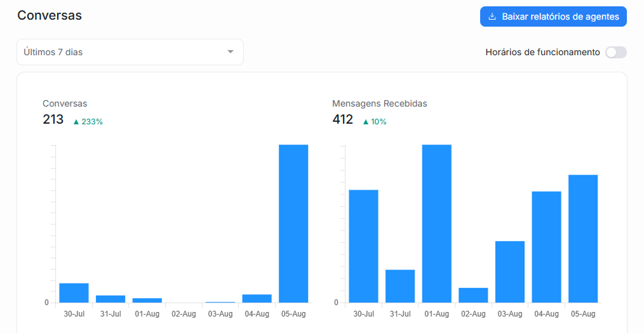
Task: Open the Últimos 7 dias dropdown
Action: tap(130, 52)
